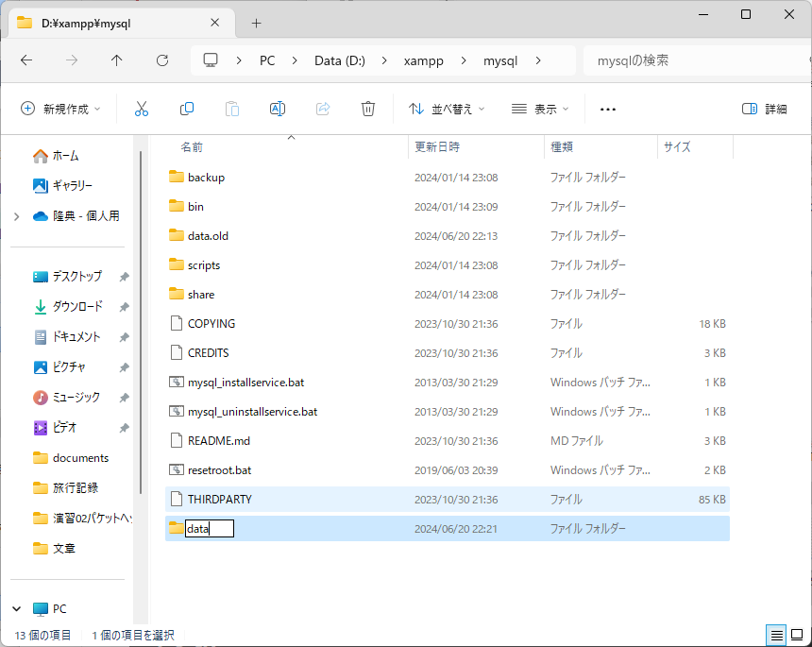Expand the PC tree node in sidebar
The image size is (812, 647).
(16, 609)
